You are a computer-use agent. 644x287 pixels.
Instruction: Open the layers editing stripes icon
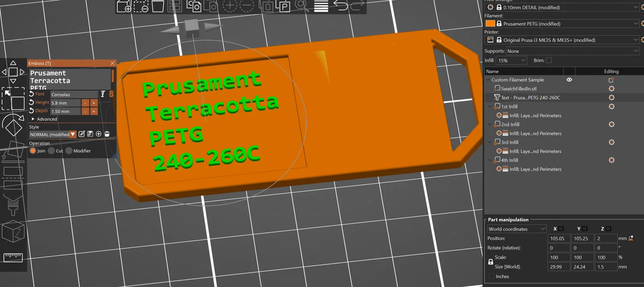point(321,6)
